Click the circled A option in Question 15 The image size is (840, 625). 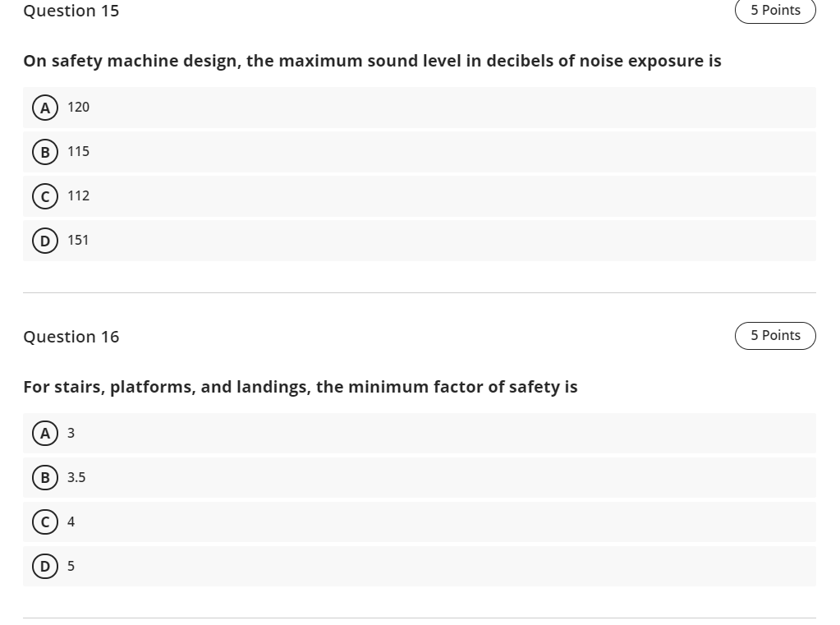point(45,107)
